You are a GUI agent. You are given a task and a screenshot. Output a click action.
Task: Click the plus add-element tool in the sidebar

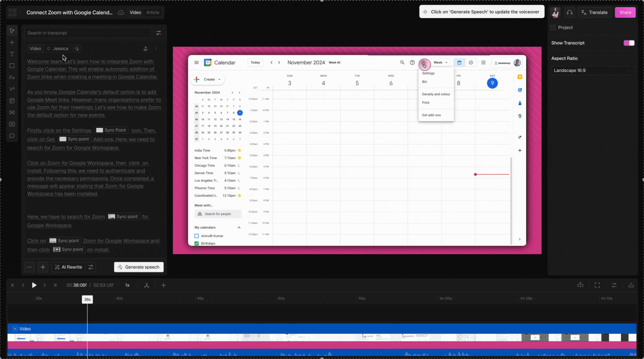(x=12, y=43)
